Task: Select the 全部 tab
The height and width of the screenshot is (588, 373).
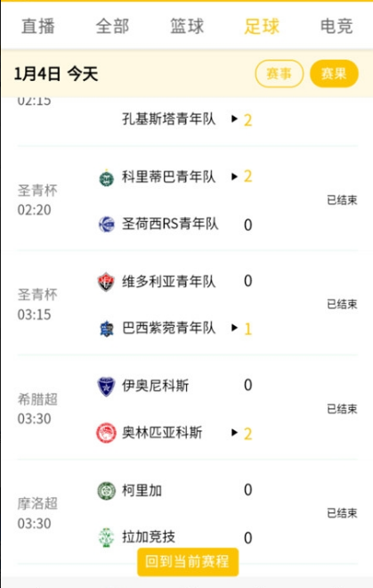Action: click(x=112, y=26)
